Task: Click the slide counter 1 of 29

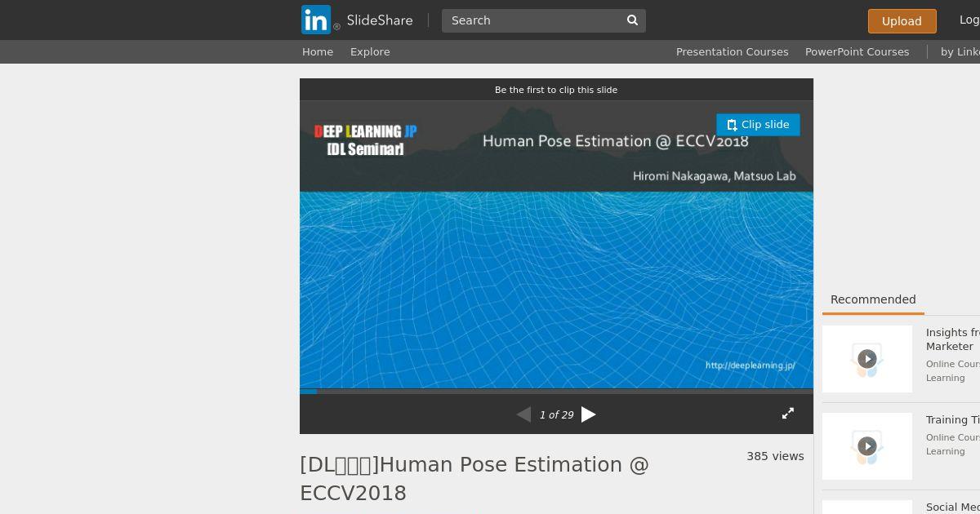Action: coord(556,414)
